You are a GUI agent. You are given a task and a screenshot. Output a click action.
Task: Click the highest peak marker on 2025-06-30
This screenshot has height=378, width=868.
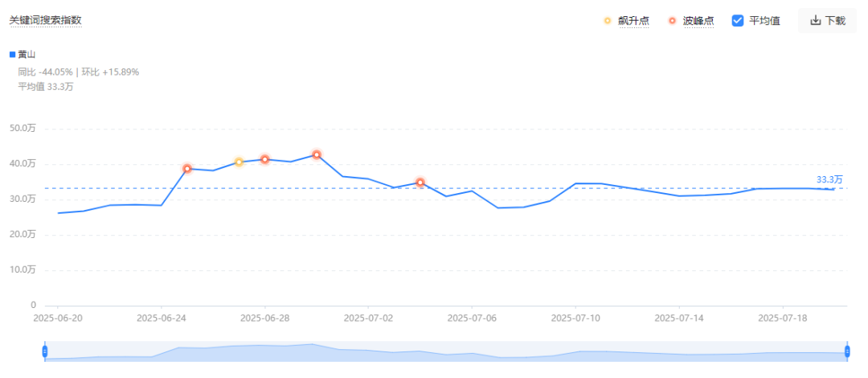[x=317, y=154]
